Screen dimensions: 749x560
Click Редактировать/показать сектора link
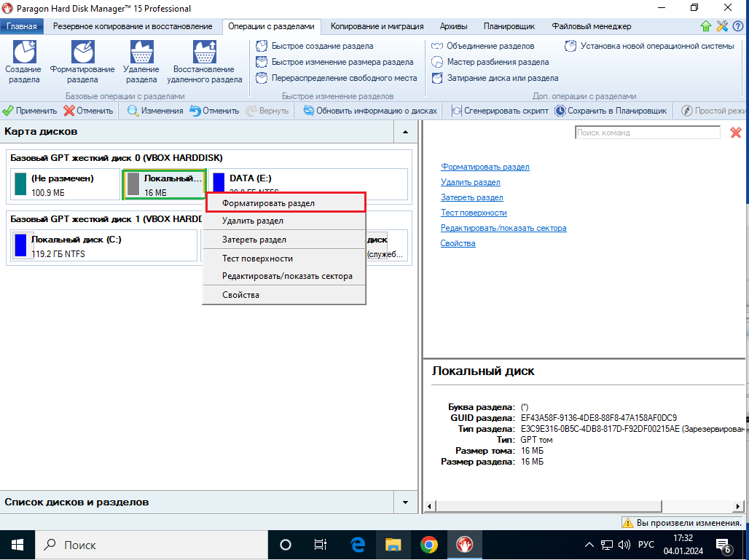503,228
